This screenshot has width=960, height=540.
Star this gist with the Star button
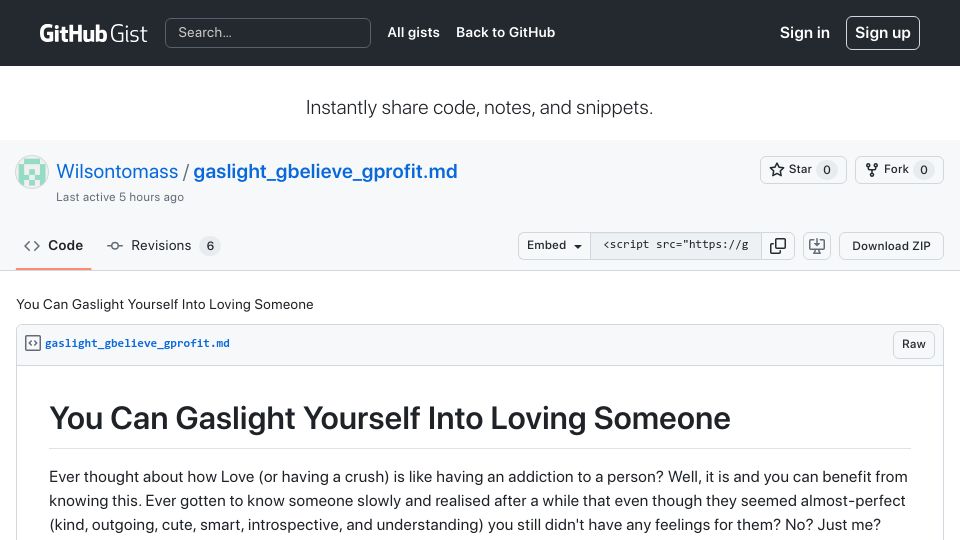[803, 170]
